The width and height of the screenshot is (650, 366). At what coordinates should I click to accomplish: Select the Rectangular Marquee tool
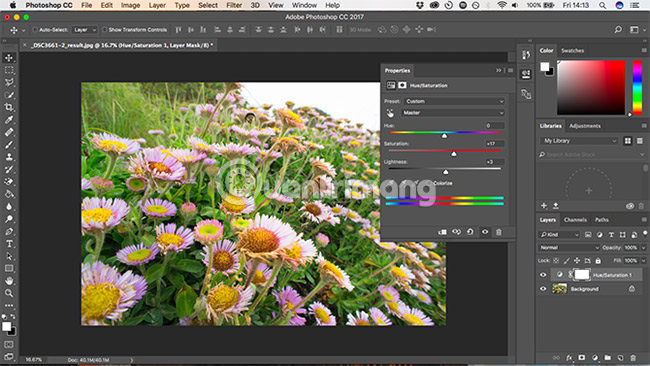[x=9, y=70]
